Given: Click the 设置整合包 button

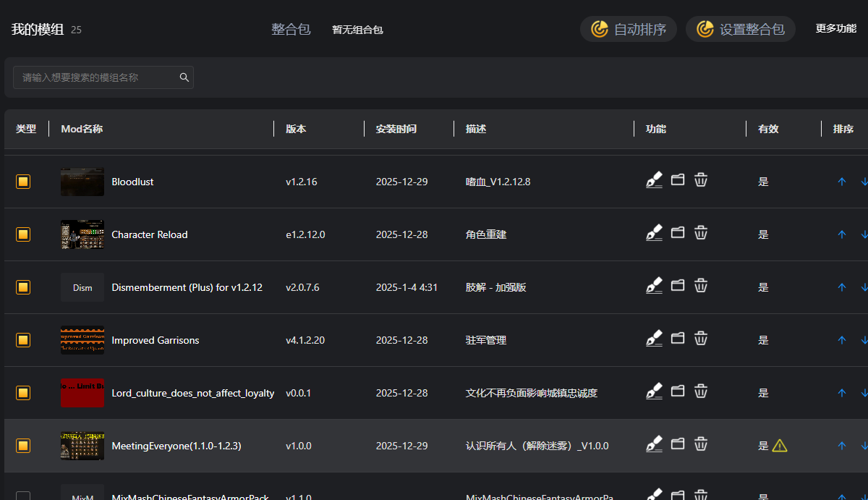Looking at the screenshot, I should [740, 29].
